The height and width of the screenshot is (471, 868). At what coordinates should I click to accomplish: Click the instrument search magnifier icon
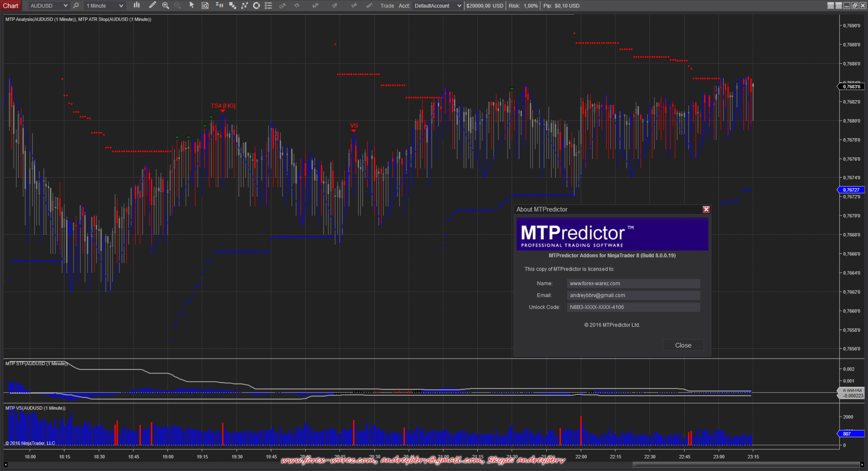[76, 5]
